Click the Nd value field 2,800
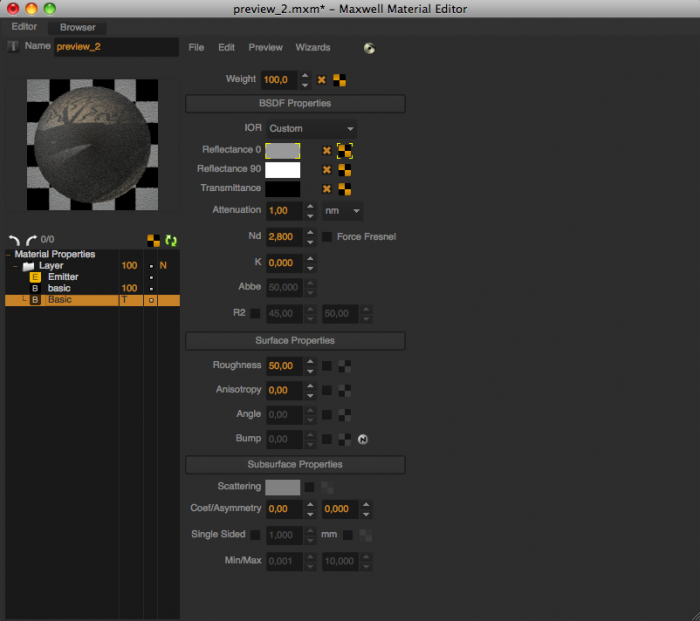 (x=284, y=237)
